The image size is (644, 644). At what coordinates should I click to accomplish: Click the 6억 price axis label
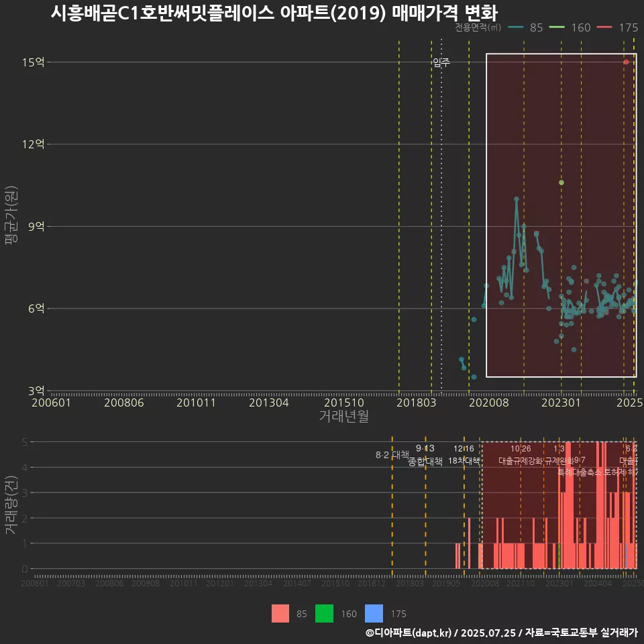click(36, 309)
